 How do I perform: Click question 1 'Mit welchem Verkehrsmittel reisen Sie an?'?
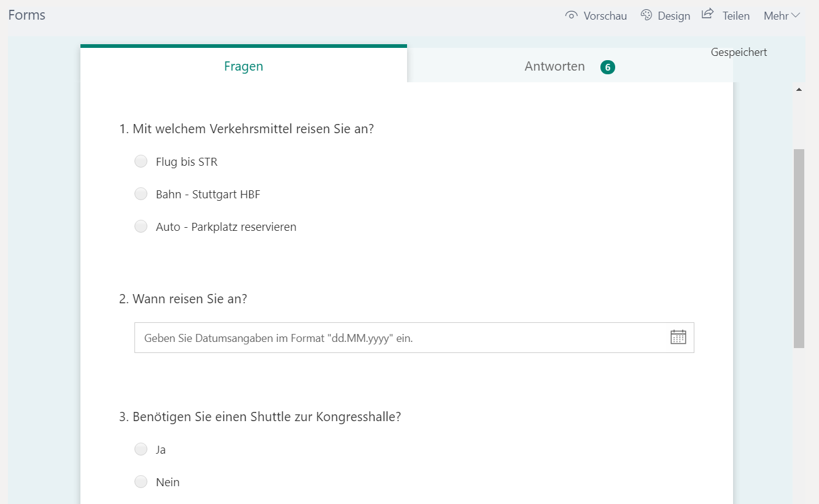tap(246, 129)
